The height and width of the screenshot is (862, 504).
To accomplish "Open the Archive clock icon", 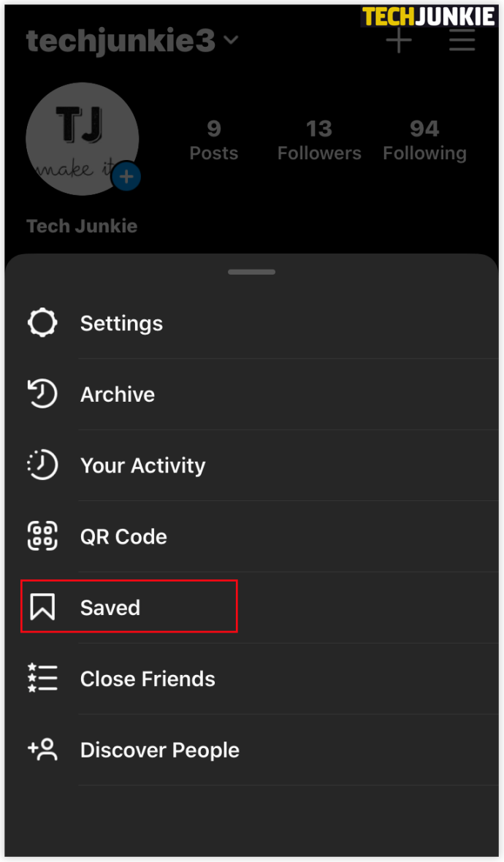I will tap(42, 394).
